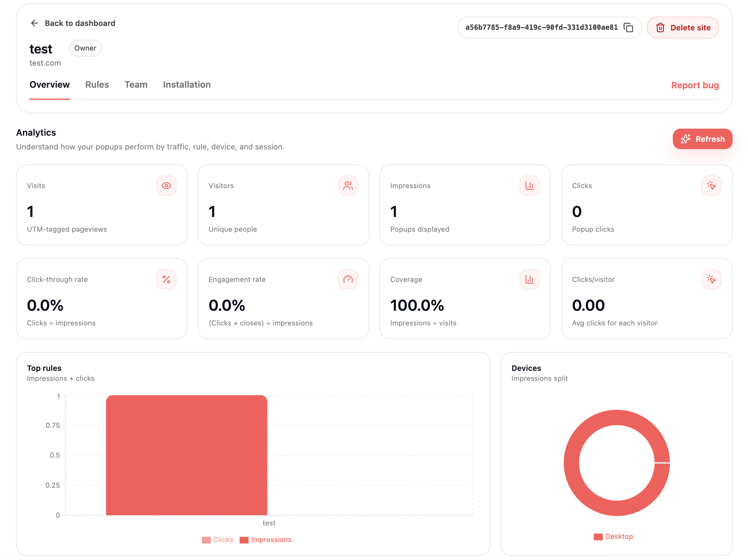Switch to the Rules tab
Viewport: 748px width, 560px height.
[x=97, y=84]
